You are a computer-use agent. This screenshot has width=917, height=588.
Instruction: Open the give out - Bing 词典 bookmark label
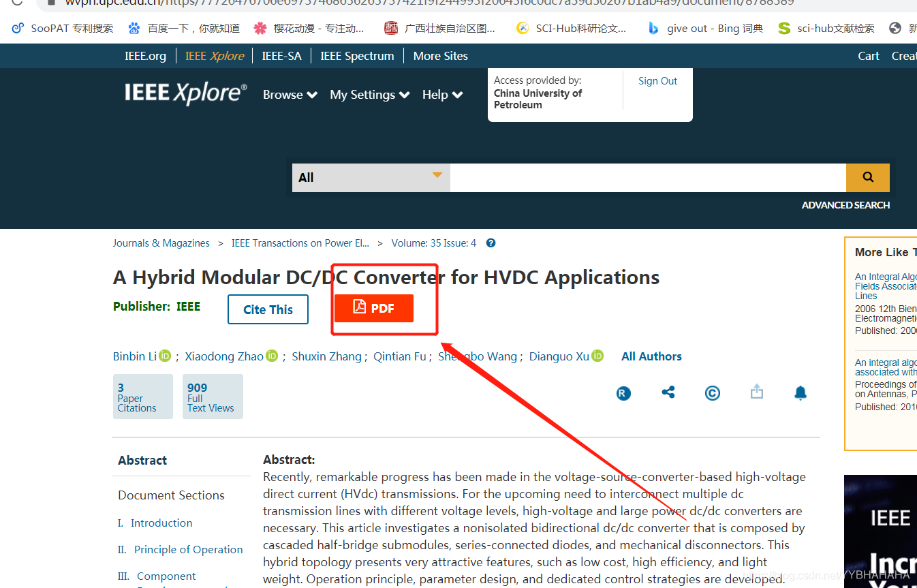pyautogui.click(x=715, y=29)
